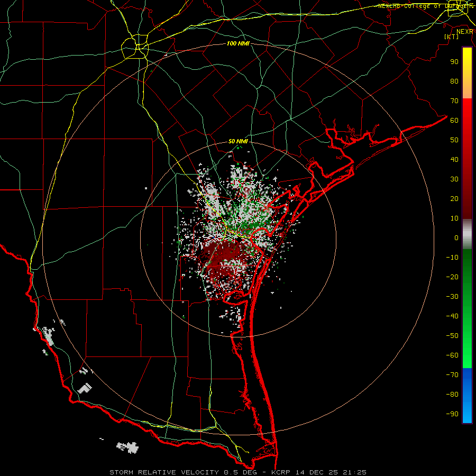This screenshot has width=476, height=476.
Task: Click the 50 value on the color scale
Action: [454, 140]
